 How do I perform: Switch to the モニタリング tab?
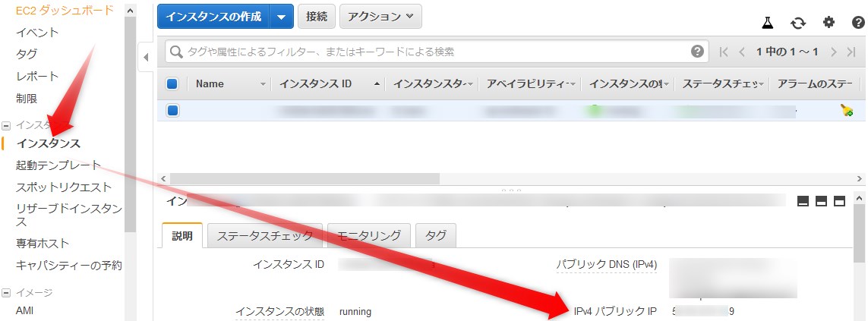(x=368, y=236)
